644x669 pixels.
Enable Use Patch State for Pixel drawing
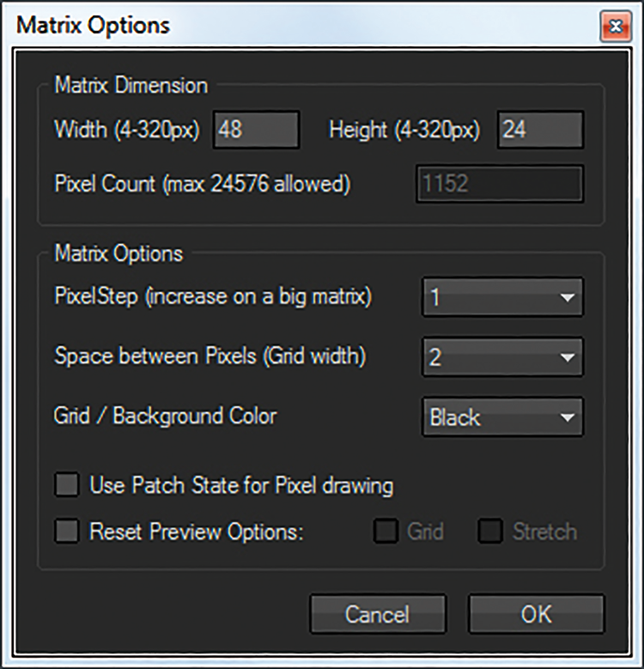(67, 484)
